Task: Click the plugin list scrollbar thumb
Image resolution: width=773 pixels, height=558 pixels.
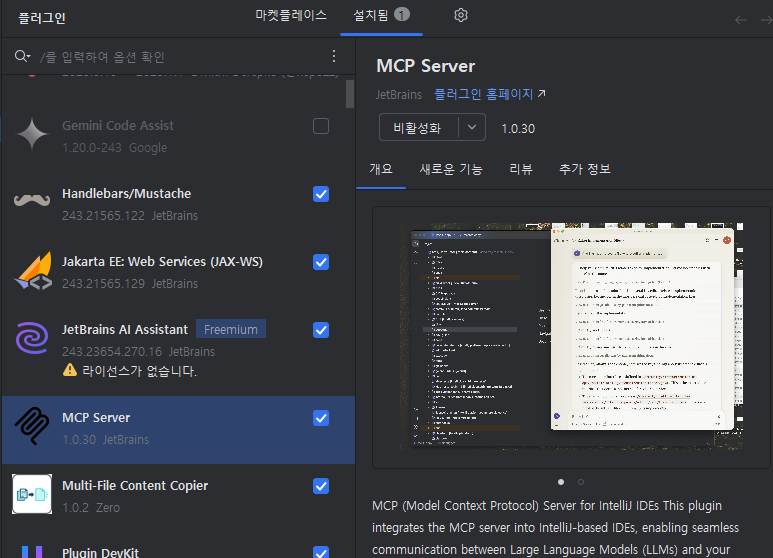Action: tap(350, 94)
